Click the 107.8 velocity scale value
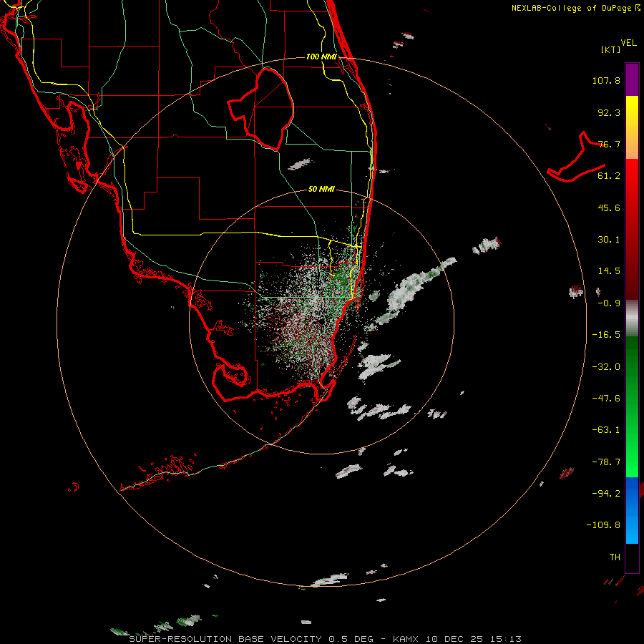The image size is (644, 644). 606,80
